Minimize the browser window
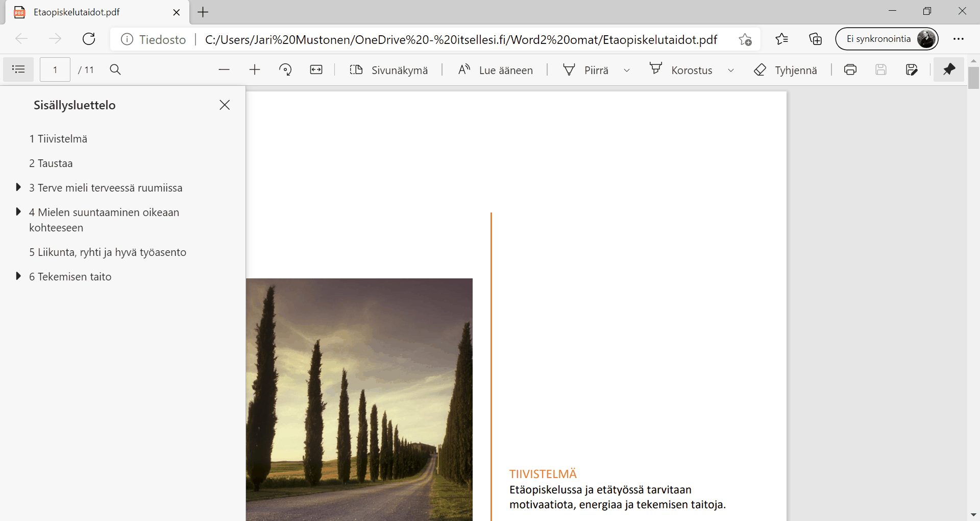The image size is (980, 521). (892, 11)
